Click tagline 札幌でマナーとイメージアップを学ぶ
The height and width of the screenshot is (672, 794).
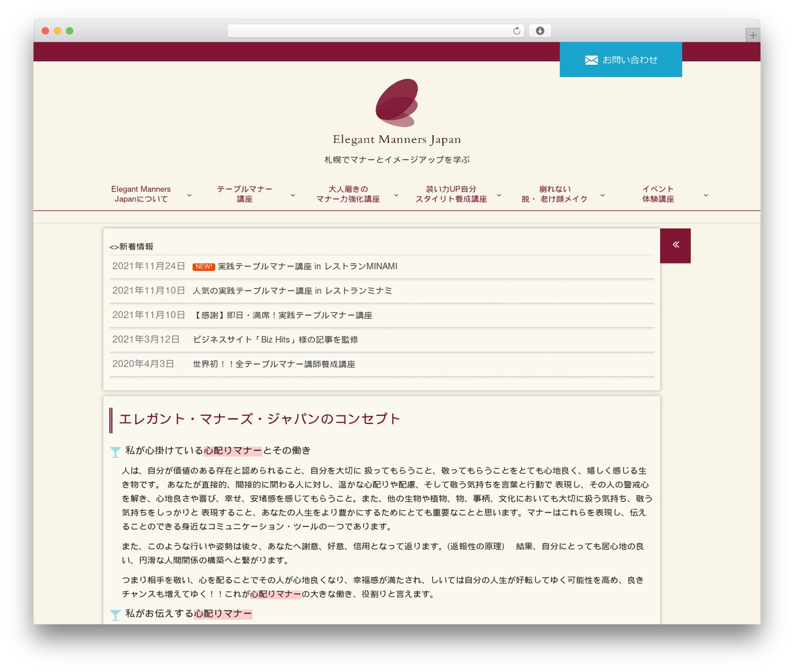tap(397, 160)
